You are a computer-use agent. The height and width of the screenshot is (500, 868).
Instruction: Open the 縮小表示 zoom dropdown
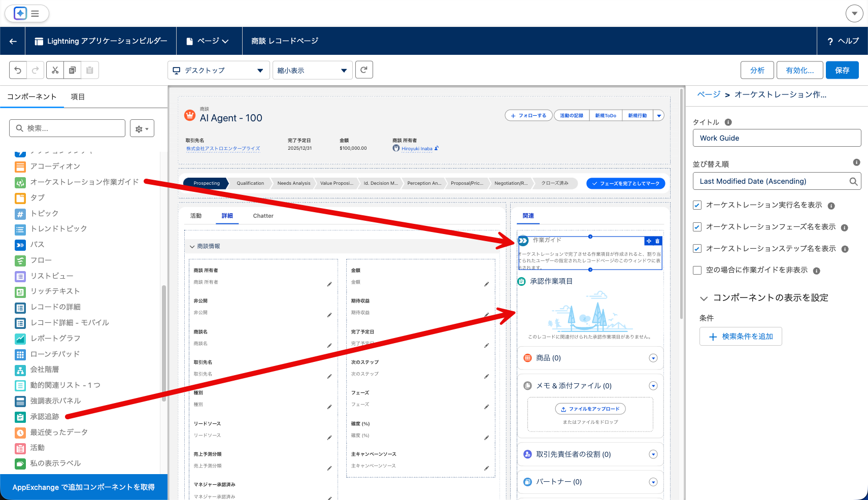313,70
